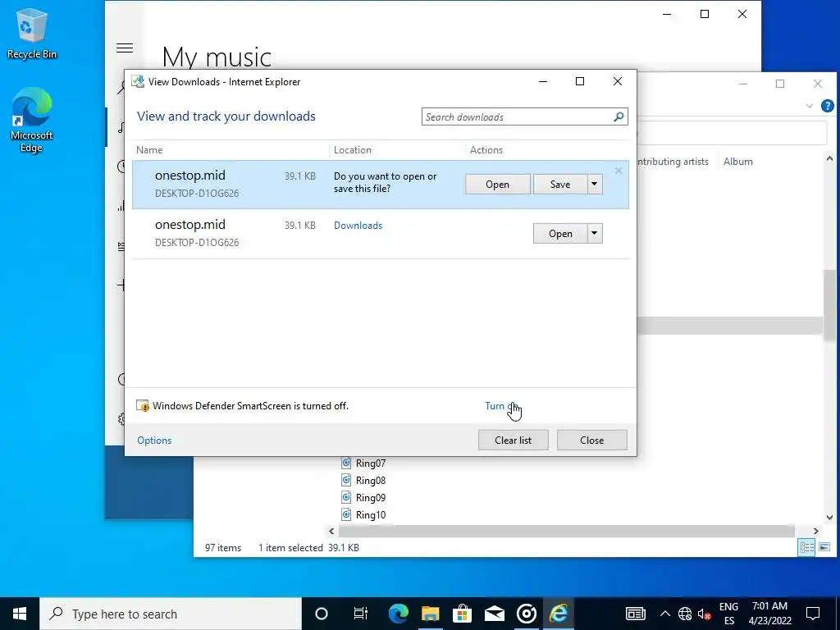Click the Clear list button
The image size is (840, 630).
514,440
